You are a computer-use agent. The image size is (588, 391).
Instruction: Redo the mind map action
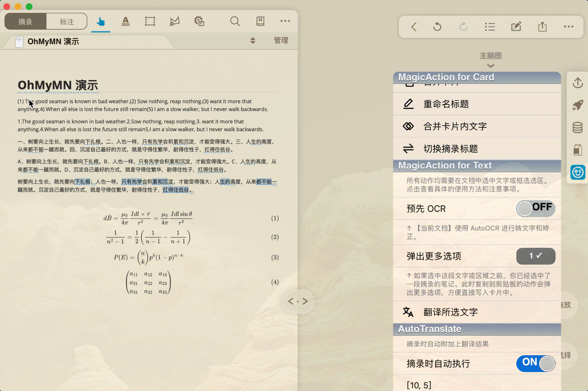[x=464, y=27]
